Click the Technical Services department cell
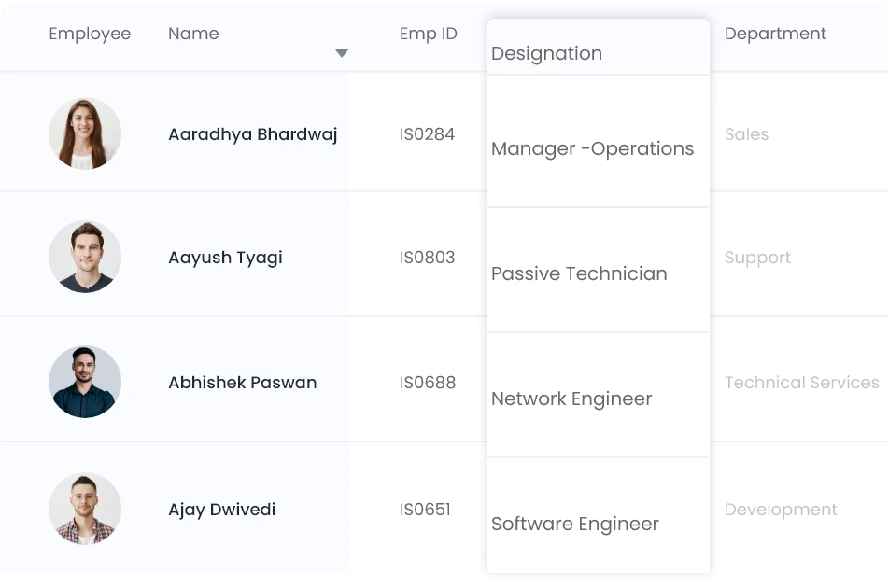Viewport: 889px width, 588px height. (x=801, y=383)
